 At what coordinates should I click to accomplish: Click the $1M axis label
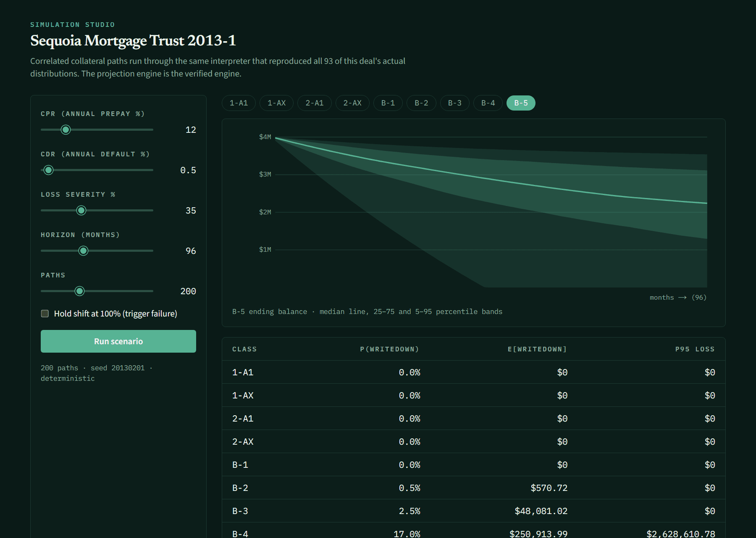pos(265,250)
